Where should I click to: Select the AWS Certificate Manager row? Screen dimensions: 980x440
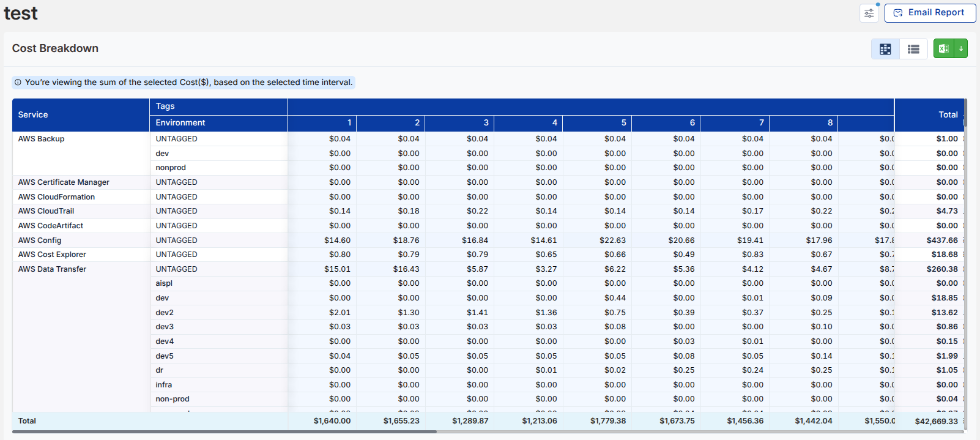coord(64,182)
